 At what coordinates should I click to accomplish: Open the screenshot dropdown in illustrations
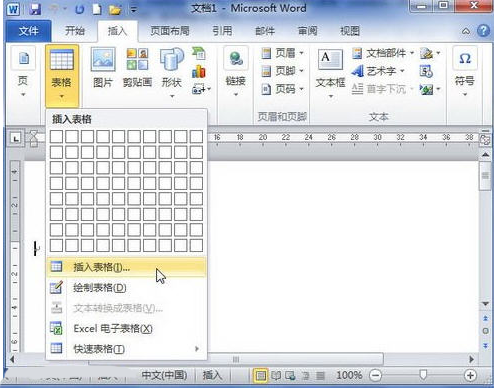coord(201,89)
